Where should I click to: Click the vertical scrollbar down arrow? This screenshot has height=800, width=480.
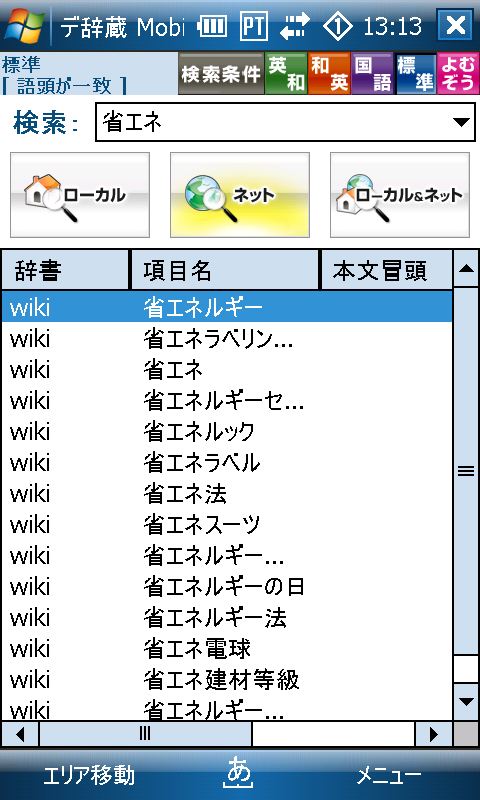[466, 702]
